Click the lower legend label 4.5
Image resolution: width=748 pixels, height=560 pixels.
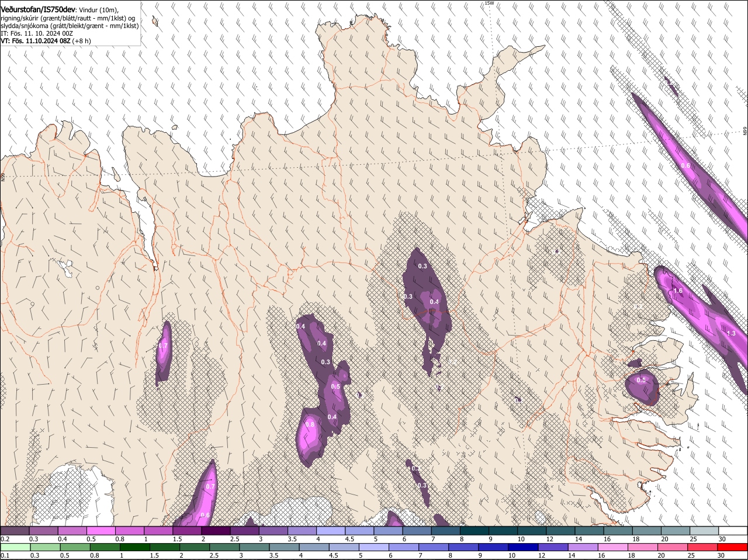coord(333,555)
